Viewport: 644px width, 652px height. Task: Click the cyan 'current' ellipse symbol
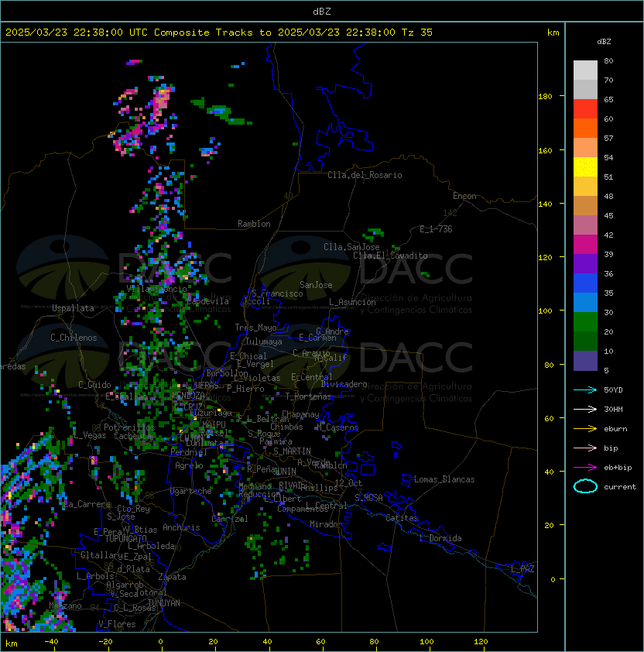tap(585, 486)
